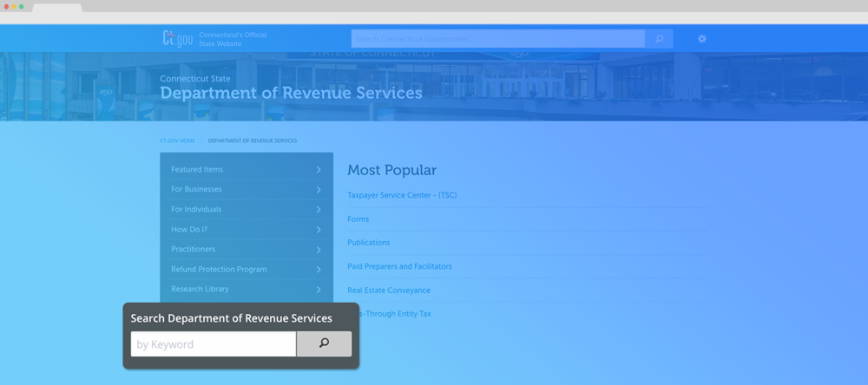Select Research Library in sidebar
This screenshot has height=385, width=868.
[x=200, y=290]
